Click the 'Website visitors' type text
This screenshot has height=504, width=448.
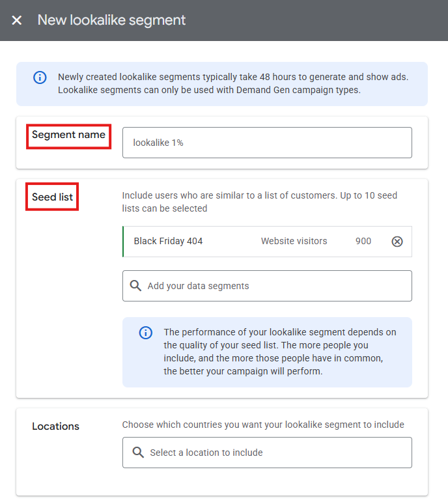click(x=294, y=242)
